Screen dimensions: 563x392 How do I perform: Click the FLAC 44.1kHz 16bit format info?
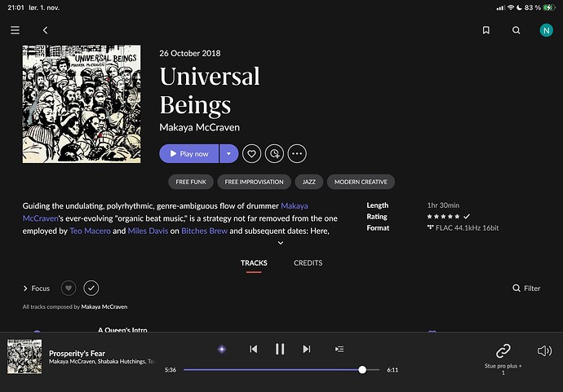point(463,227)
